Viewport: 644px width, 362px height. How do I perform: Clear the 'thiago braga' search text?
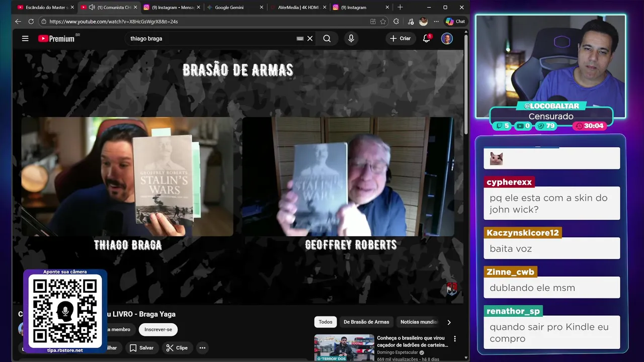tap(310, 38)
